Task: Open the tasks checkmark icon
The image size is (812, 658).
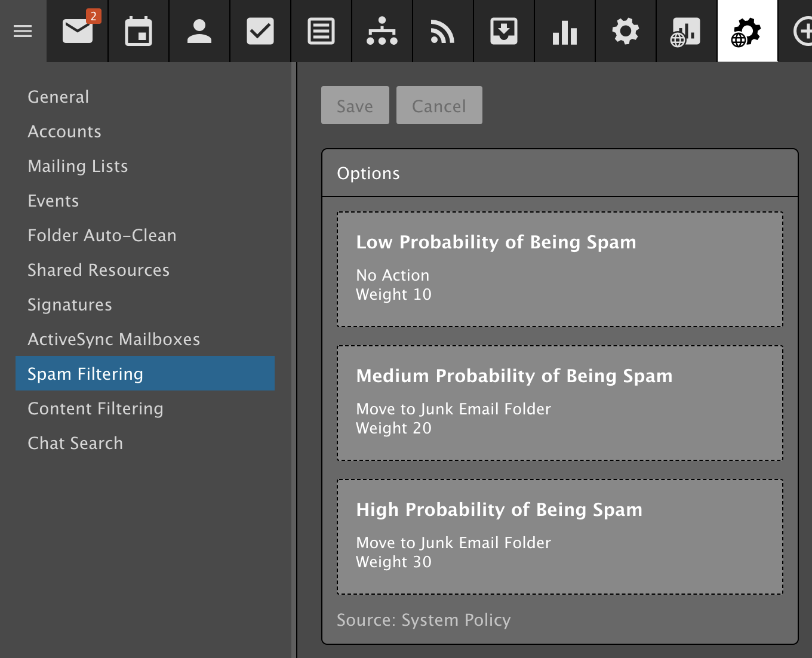Action: click(260, 31)
